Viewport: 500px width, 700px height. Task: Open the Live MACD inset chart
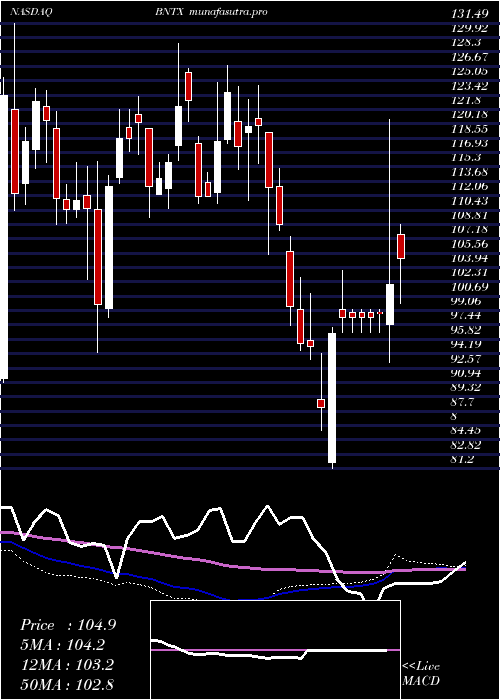click(x=275, y=650)
